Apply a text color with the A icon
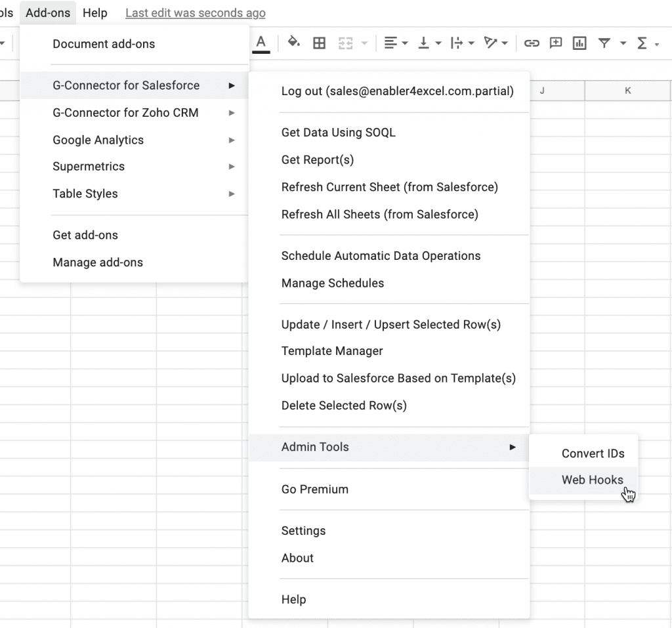The height and width of the screenshot is (628, 672). click(261, 43)
